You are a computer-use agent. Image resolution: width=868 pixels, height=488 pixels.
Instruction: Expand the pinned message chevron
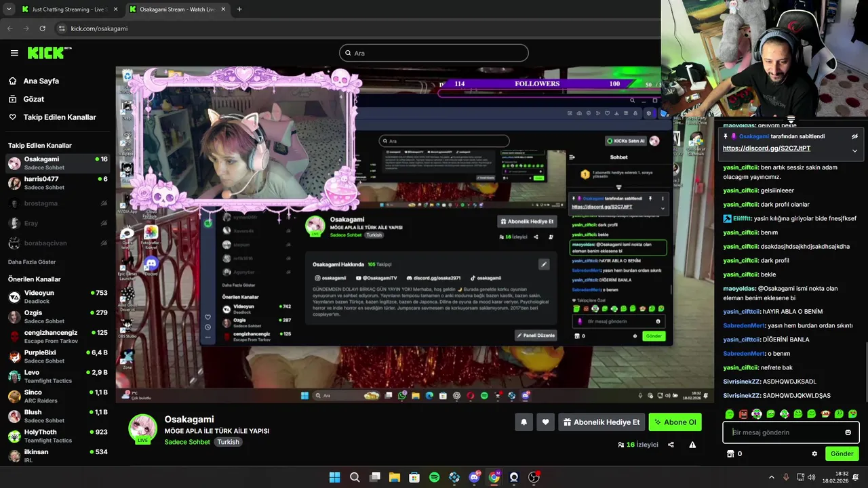(854, 150)
